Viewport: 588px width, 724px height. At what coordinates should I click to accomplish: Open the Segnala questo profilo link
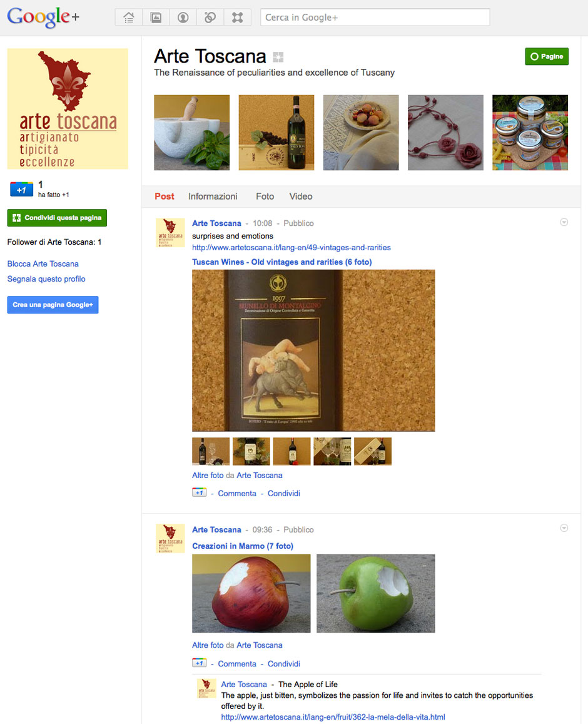click(x=46, y=279)
